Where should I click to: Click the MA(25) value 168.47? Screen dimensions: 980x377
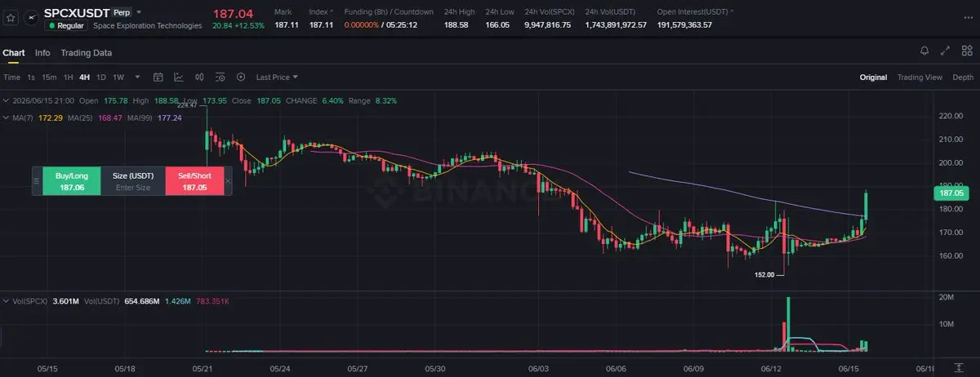click(109, 118)
